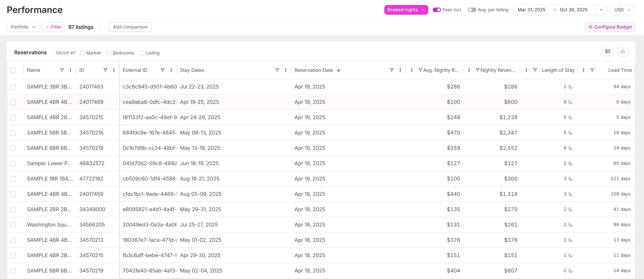Enable the Avg. per listing switch

(472, 10)
